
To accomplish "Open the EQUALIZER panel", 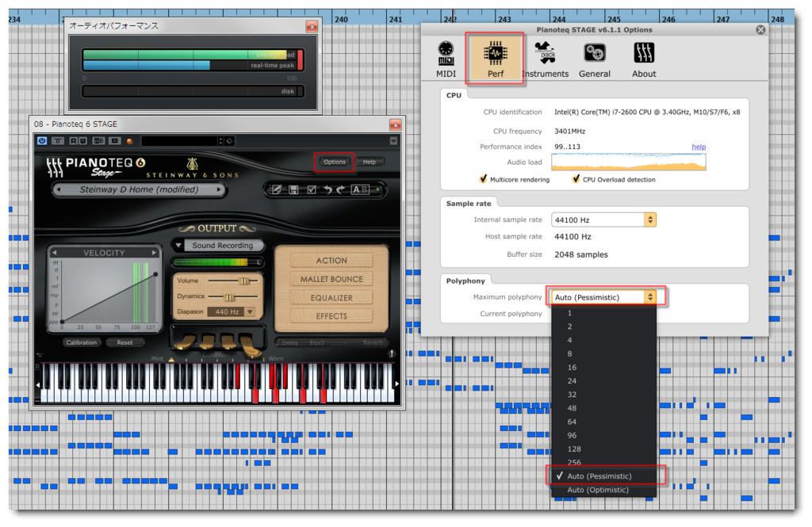I will tap(331, 298).
